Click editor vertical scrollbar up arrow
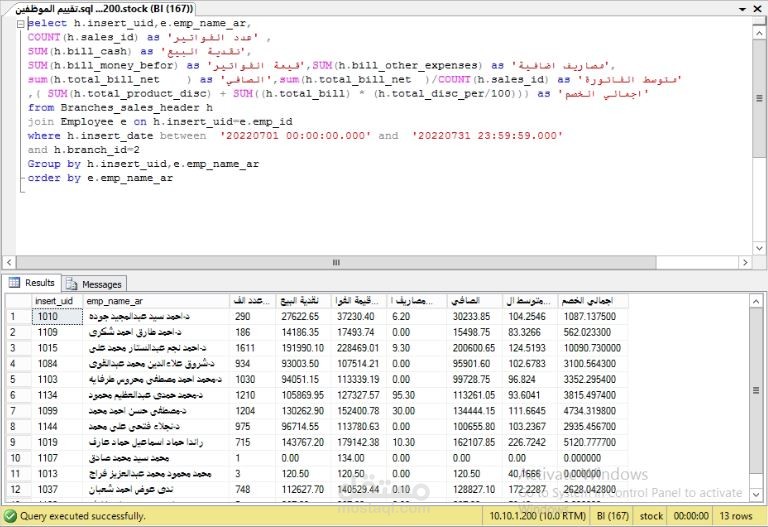This screenshot has width=768, height=527. tap(759, 33)
